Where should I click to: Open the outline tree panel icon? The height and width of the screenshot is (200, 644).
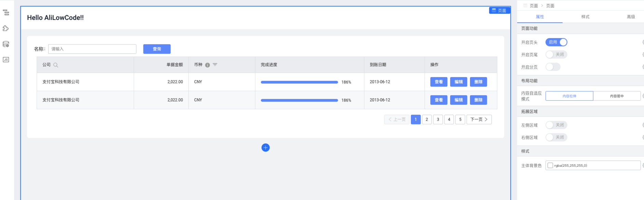click(x=6, y=13)
